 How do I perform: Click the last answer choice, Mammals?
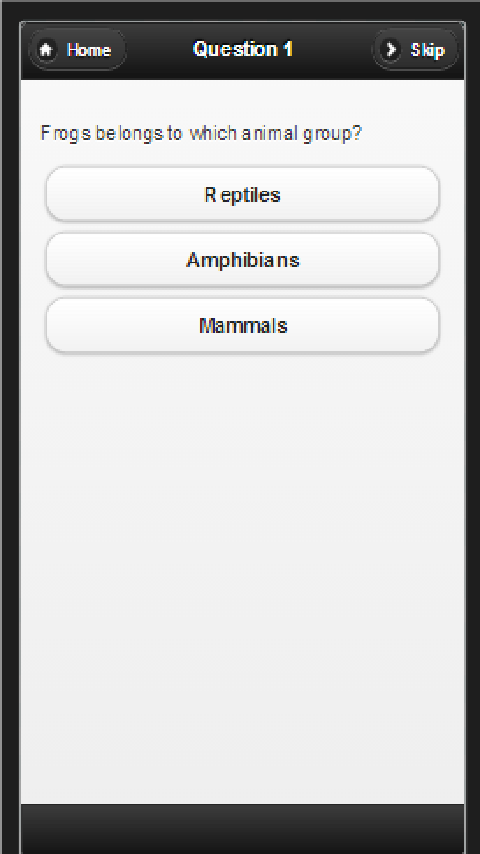(242, 325)
